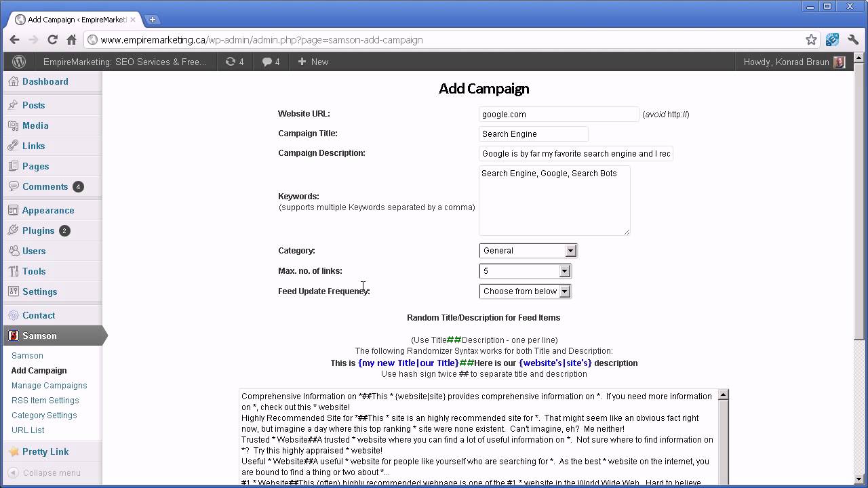Screen dimensions: 868x488
Task: Open Chrome wrench settings menu
Action: point(853,40)
